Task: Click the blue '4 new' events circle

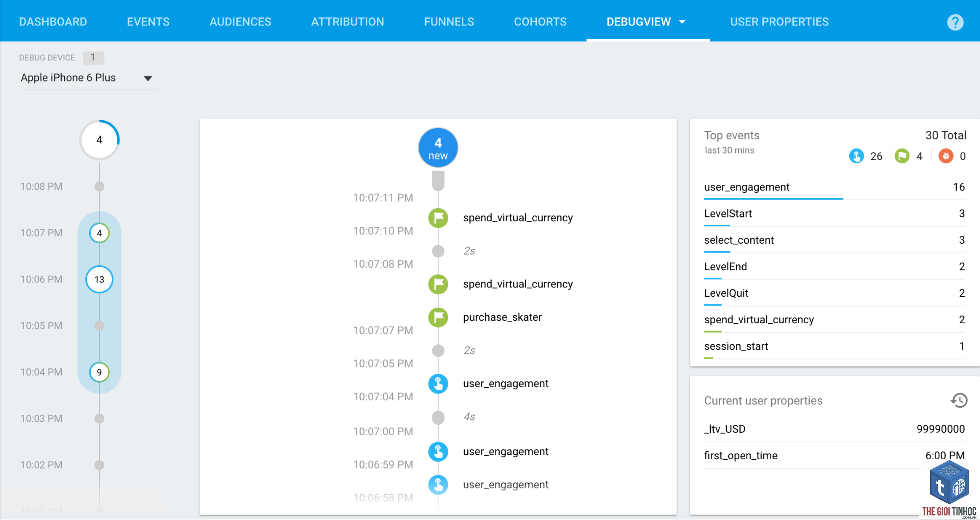Action: pyautogui.click(x=438, y=148)
